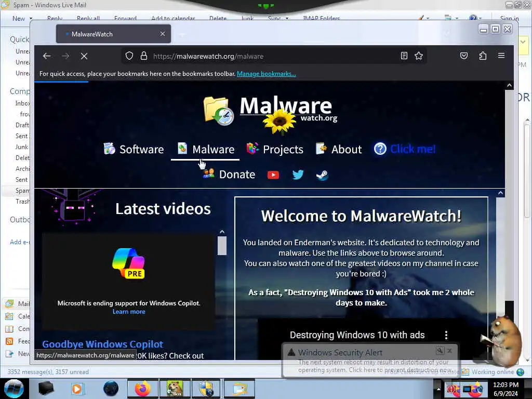Go back using the browser Back arrow
Viewport: 532px width, 399px height.
47,56
